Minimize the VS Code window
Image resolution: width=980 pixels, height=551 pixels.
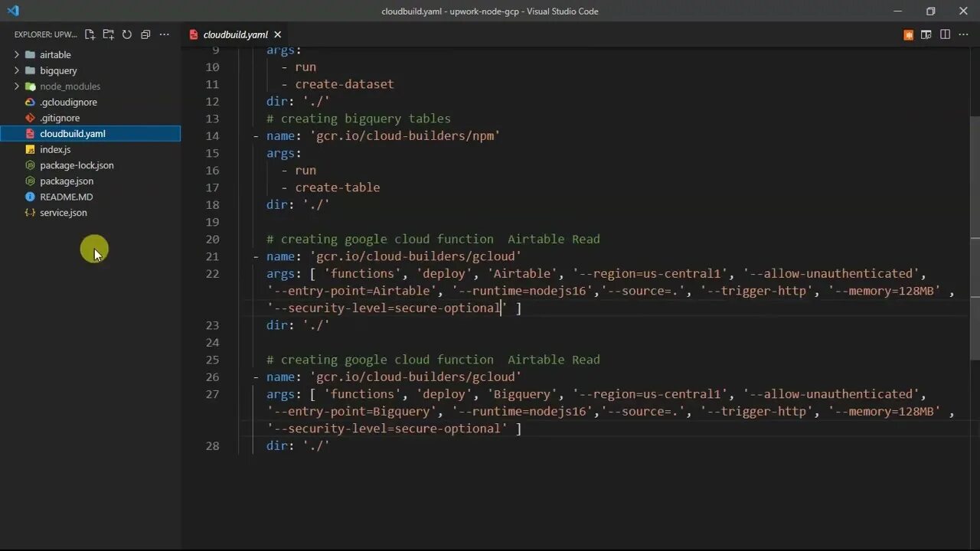pyautogui.click(x=898, y=11)
